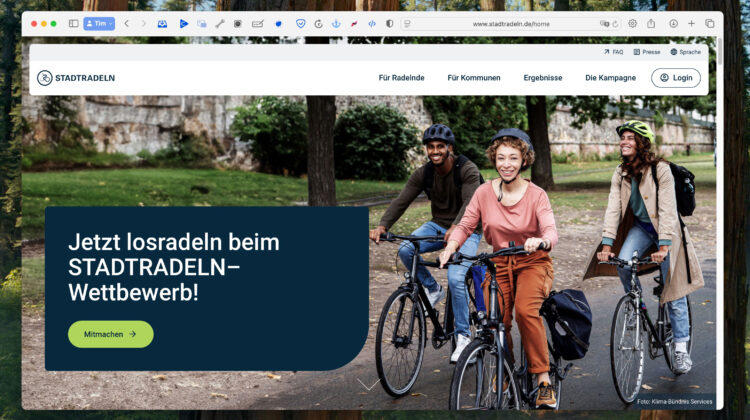
Task: Click the circular refresh extension icon
Action: coord(318,23)
